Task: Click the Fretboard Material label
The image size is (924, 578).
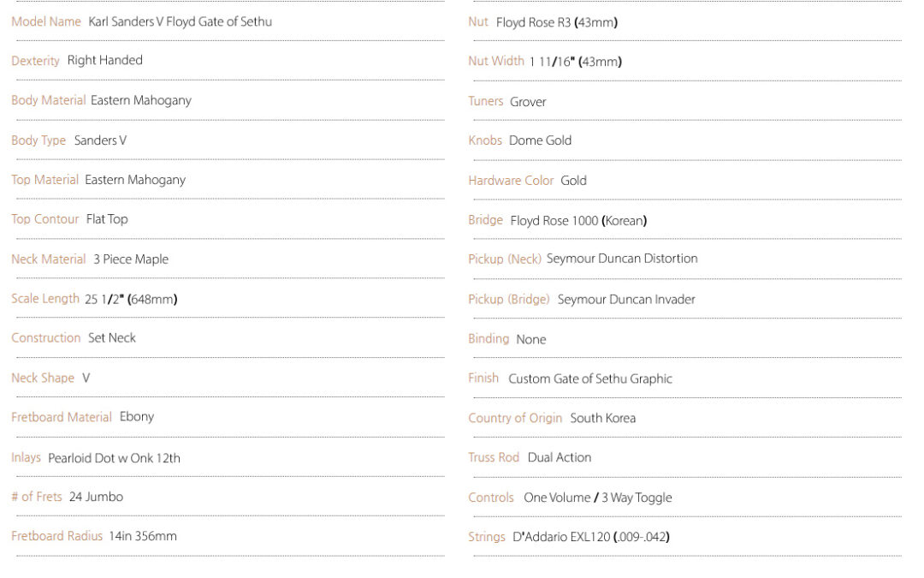Action: (62, 417)
